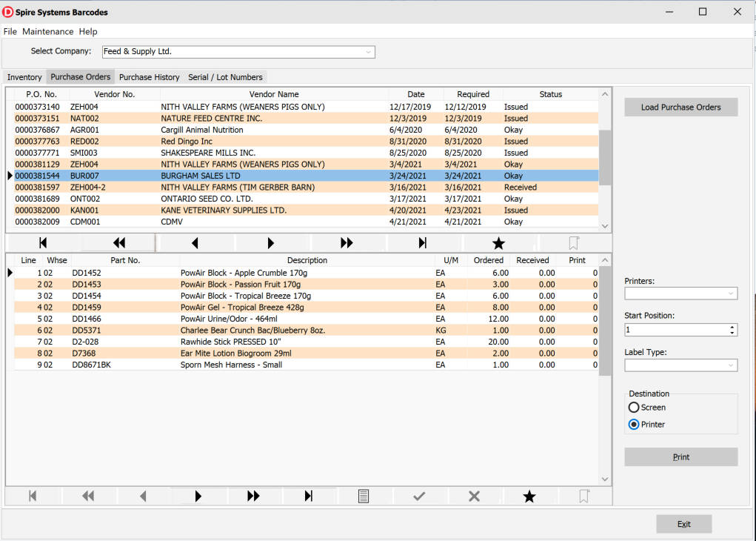Switch to the Inventory tab
This screenshot has width=756, height=541.
coord(24,77)
